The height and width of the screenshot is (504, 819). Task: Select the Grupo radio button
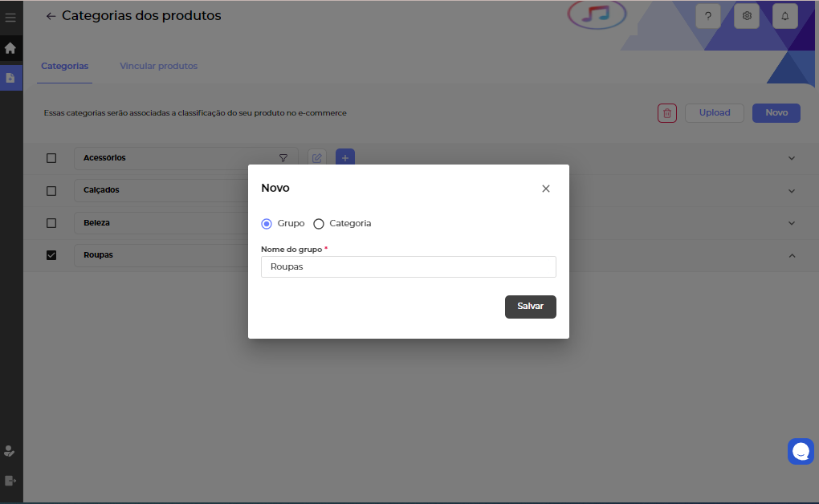[x=267, y=224]
